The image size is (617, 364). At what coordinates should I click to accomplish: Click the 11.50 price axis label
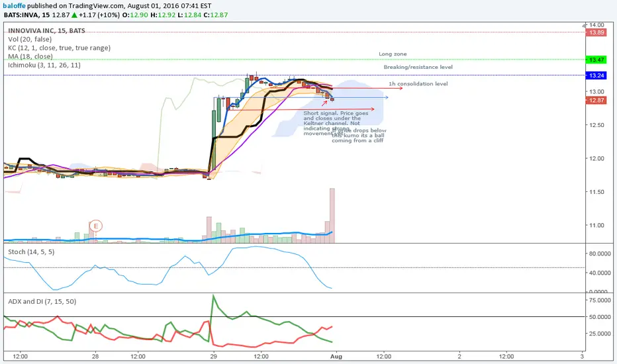click(596, 192)
